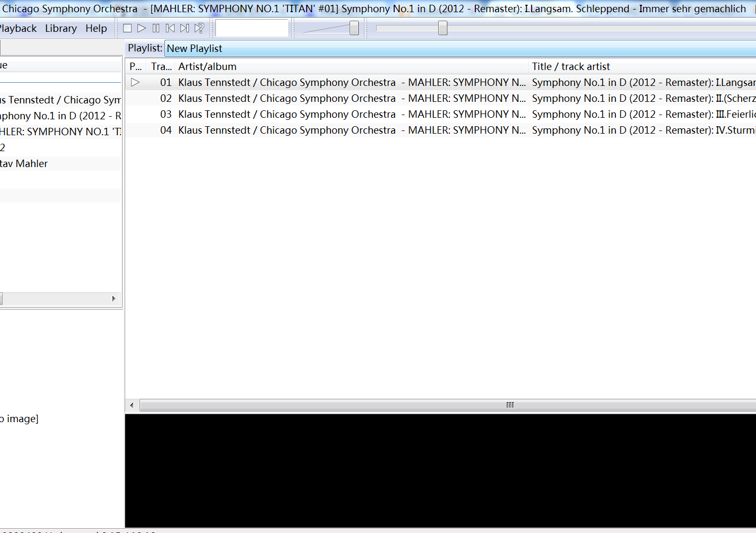
Task: Skip to next track using the toolbar icon
Action: click(x=184, y=28)
